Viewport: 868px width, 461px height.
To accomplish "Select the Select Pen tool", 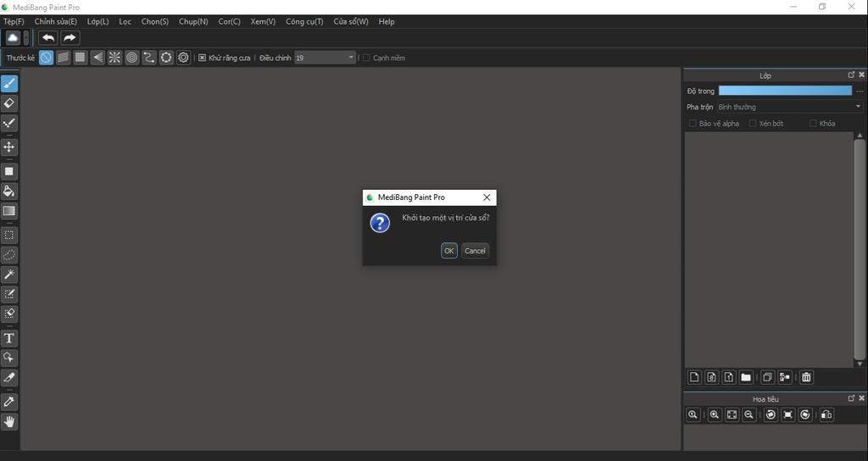I will pos(8,294).
